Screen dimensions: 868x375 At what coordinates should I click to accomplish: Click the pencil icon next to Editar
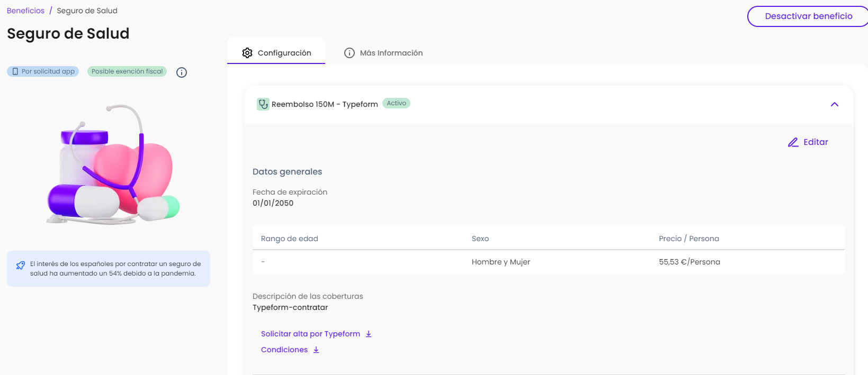[793, 142]
